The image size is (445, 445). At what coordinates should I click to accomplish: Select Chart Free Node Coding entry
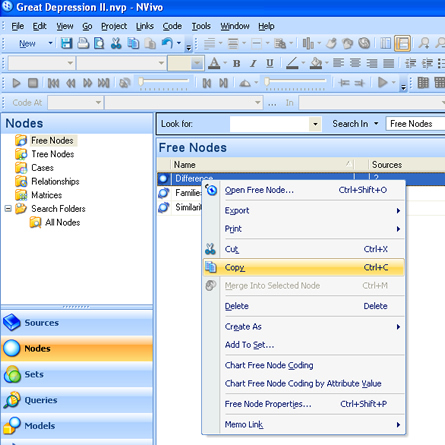pyautogui.click(x=303, y=365)
